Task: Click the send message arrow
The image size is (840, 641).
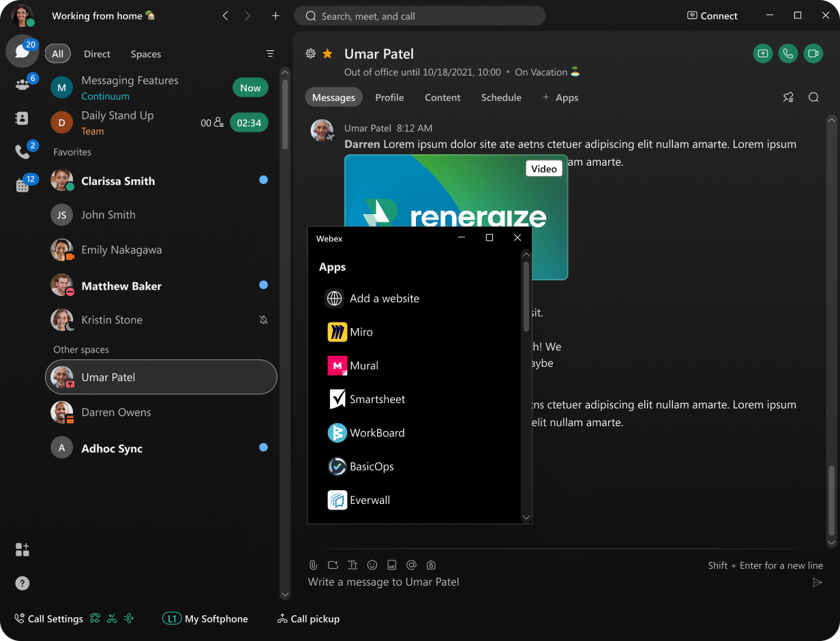Action: pyautogui.click(x=817, y=582)
